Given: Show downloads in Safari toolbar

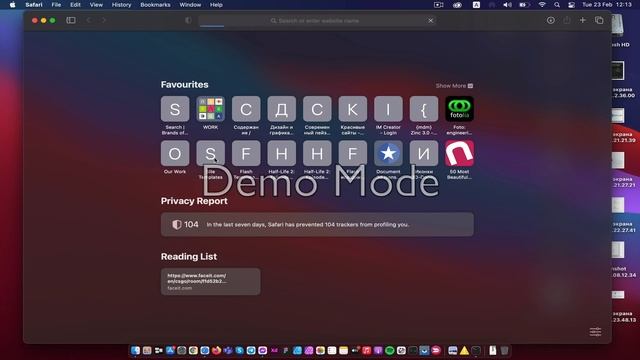Looking at the screenshot, I should pos(551,20).
